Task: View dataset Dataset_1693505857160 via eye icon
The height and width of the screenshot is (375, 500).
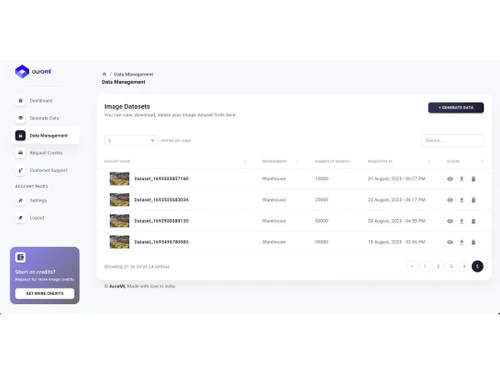Action: pos(450,179)
